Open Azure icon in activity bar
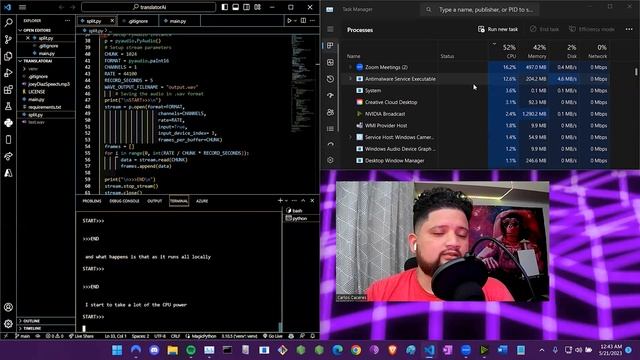This screenshot has height=360, width=640. pyautogui.click(x=8, y=173)
